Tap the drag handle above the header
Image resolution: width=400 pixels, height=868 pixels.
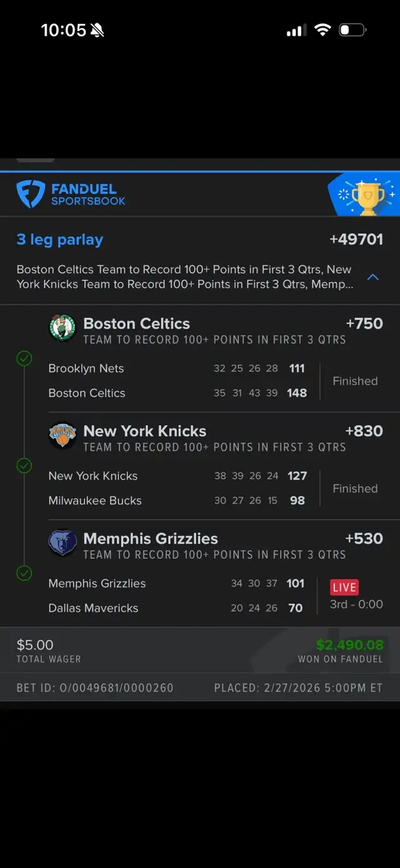tap(36, 160)
